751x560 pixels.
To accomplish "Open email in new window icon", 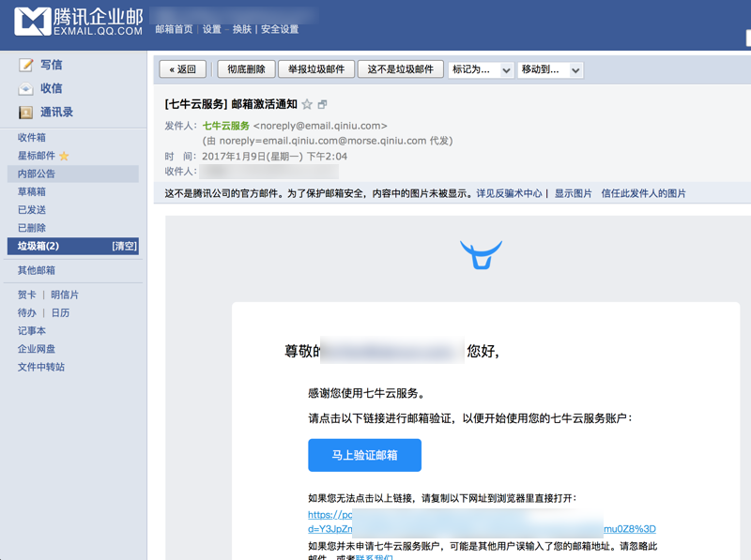I will (322, 104).
